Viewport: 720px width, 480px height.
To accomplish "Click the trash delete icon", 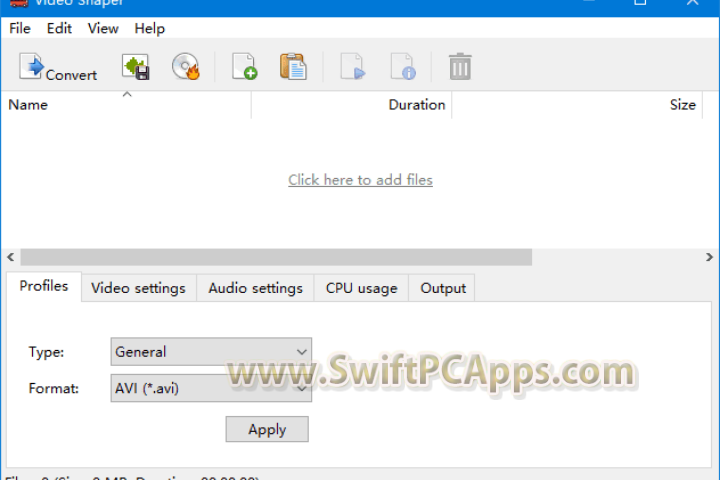I will [460, 67].
